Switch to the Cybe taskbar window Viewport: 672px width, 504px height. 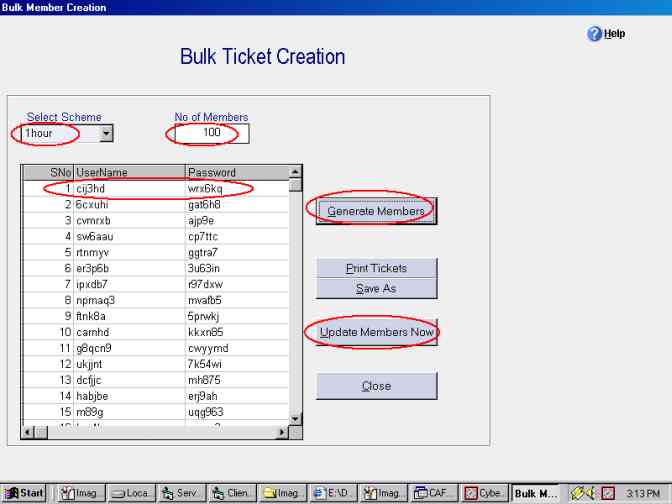tap(485, 493)
